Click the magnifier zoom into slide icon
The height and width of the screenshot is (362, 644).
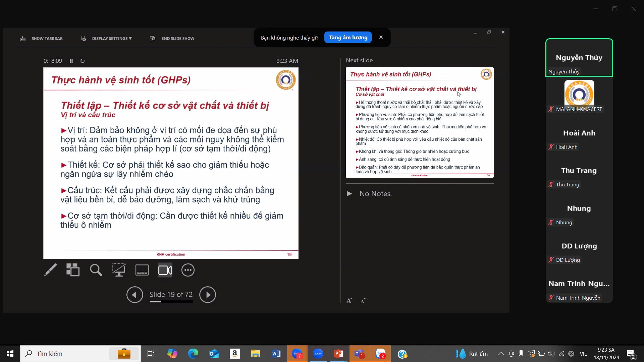coord(96,270)
